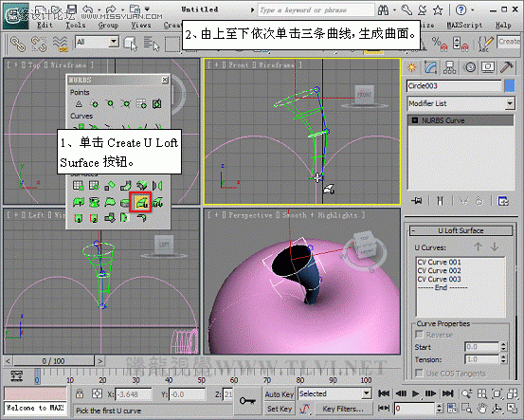
Task: Open the Group menu
Action: pos(108,25)
